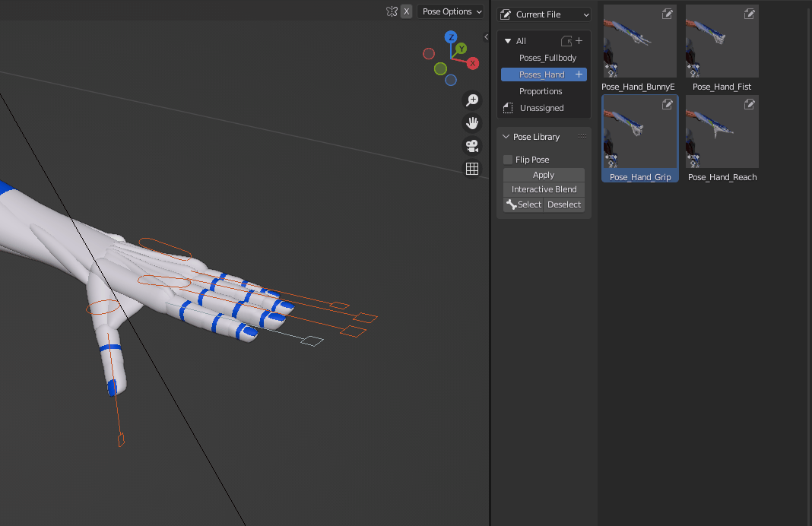812x526 pixels.
Task: Click the thumb bone control in viewport
Action: [121, 441]
